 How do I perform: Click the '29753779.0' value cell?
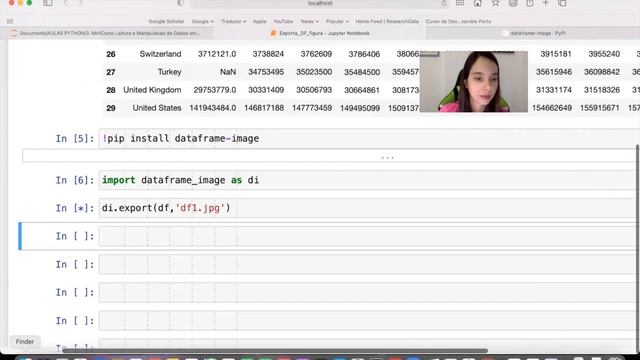click(x=215, y=90)
